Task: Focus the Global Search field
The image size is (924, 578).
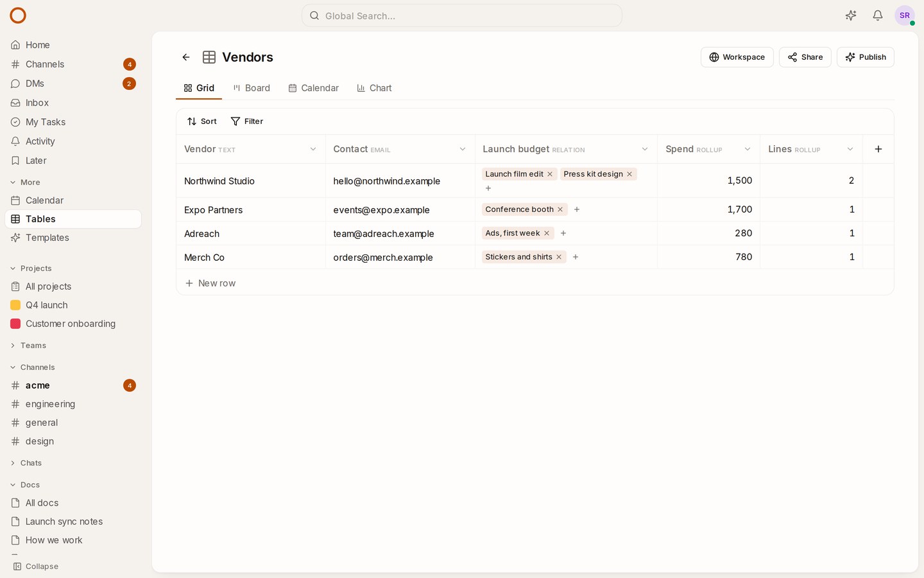Action: click(x=462, y=15)
